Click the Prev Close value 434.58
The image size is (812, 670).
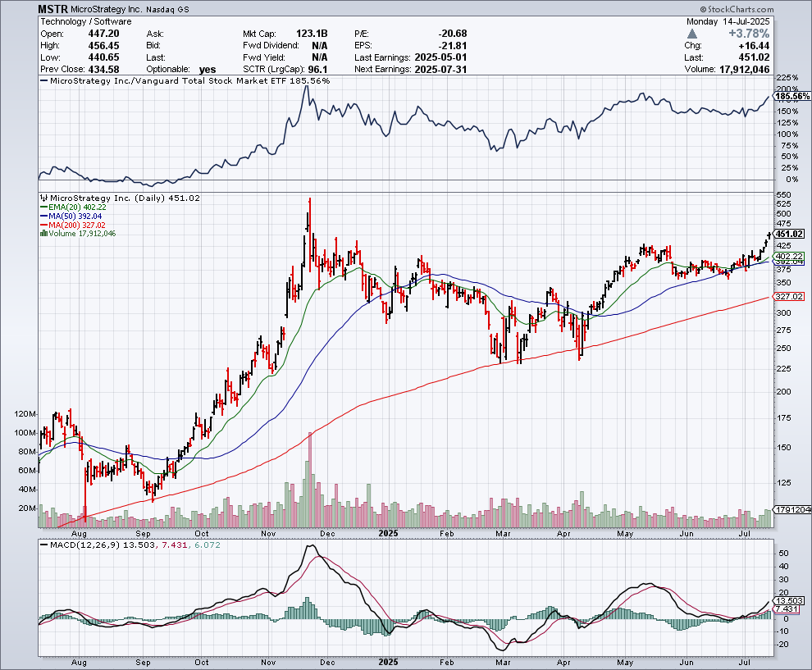pyautogui.click(x=103, y=70)
